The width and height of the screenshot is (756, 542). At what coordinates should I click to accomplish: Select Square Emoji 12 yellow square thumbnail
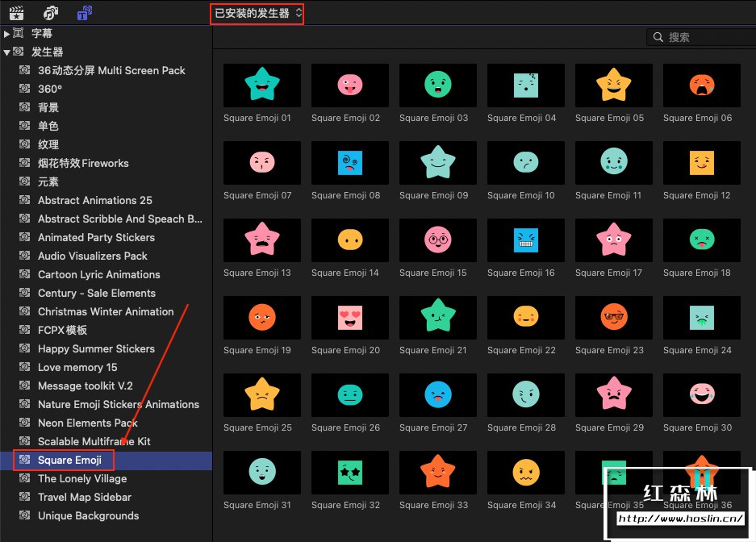point(701,163)
